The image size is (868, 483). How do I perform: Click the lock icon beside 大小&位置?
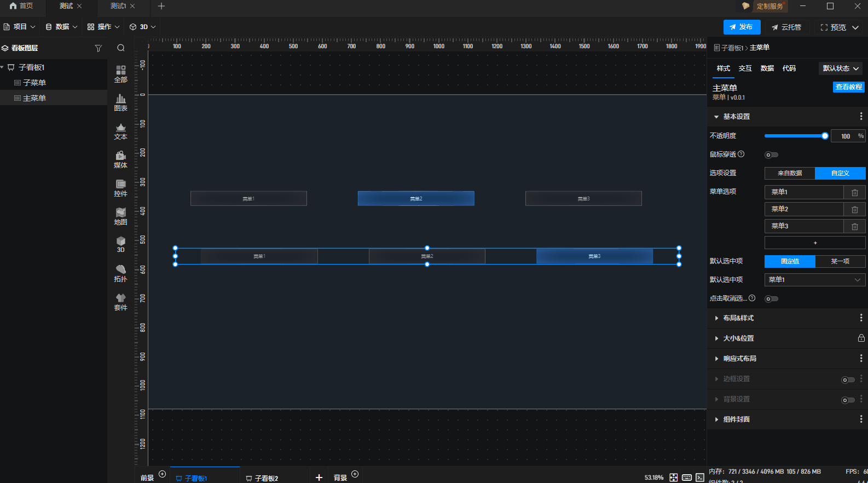(x=861, y=338)
